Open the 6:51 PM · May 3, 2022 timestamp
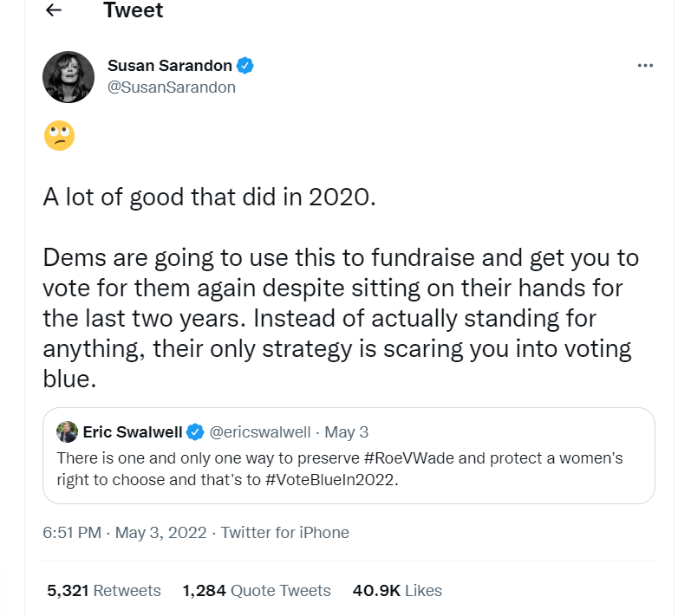This screenshot has width=691, height=616. [126, 533]
